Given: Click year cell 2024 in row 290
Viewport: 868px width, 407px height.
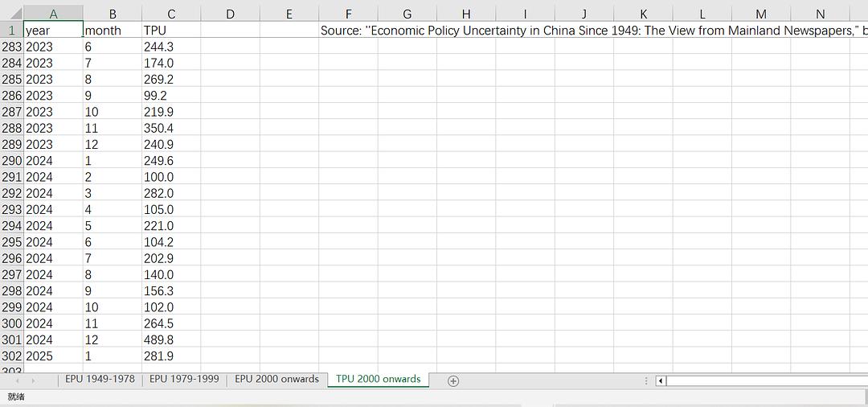Looking at the screenshot, I should pyautogui.click(x=53, y=161).
